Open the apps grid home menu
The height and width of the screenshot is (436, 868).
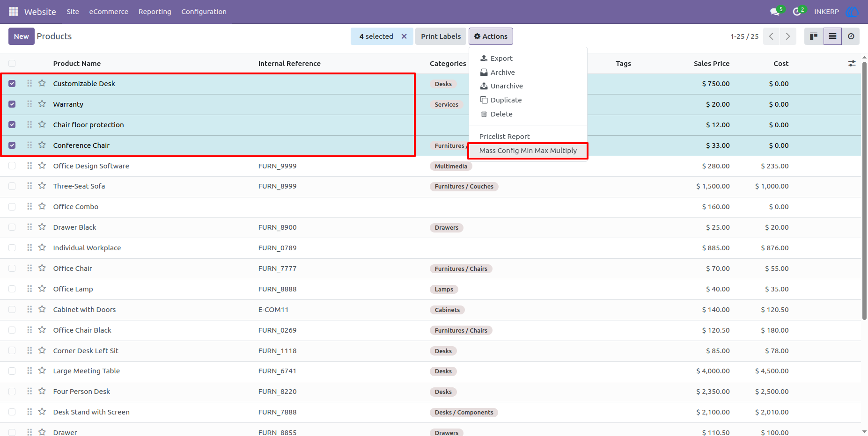tap(14, 11)
